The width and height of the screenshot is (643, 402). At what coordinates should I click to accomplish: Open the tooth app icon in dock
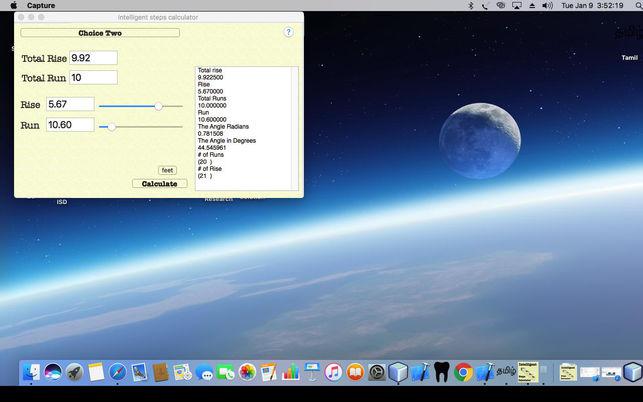(441, 373)
